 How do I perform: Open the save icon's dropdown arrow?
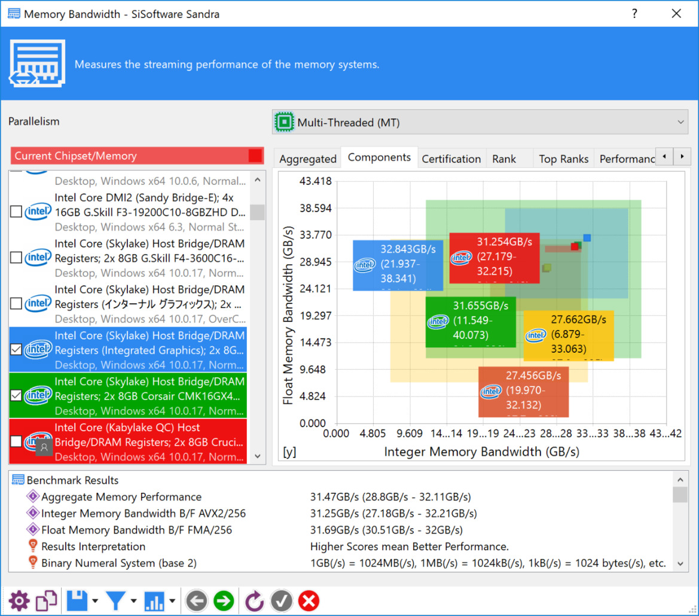point(95,601)
